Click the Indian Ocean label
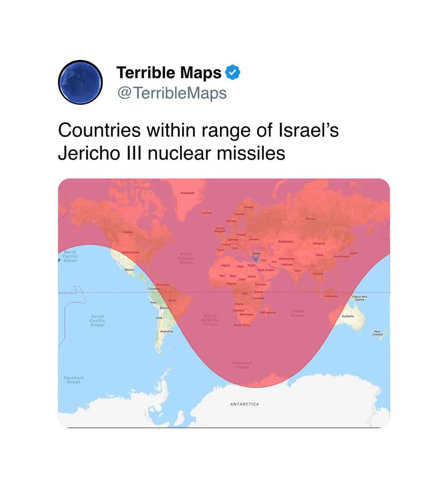 point(298,313)
